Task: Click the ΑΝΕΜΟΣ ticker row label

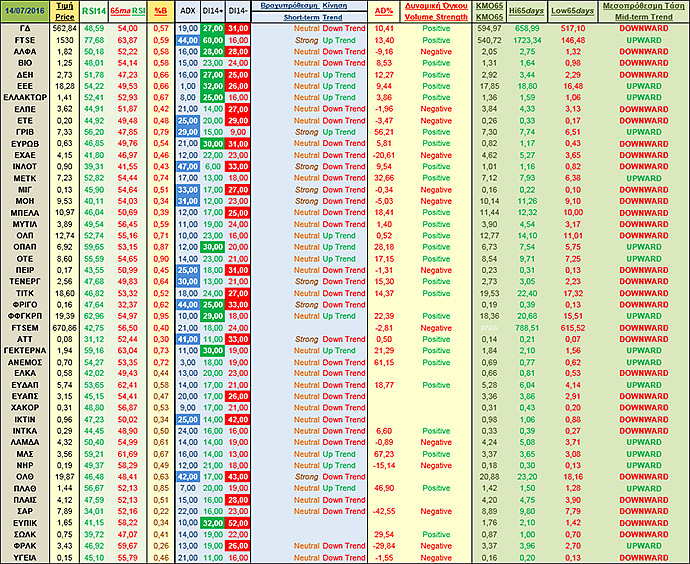Action: coord(25,362)
